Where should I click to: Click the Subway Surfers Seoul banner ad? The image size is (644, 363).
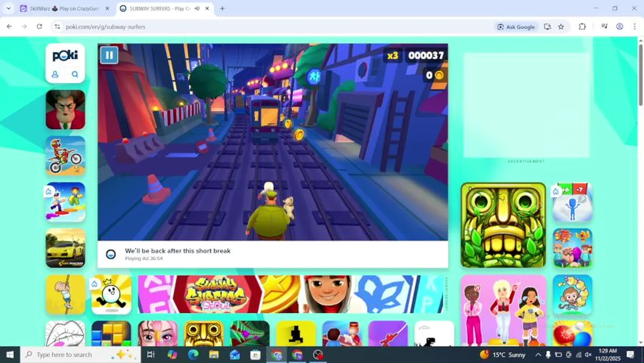[291, 294]
